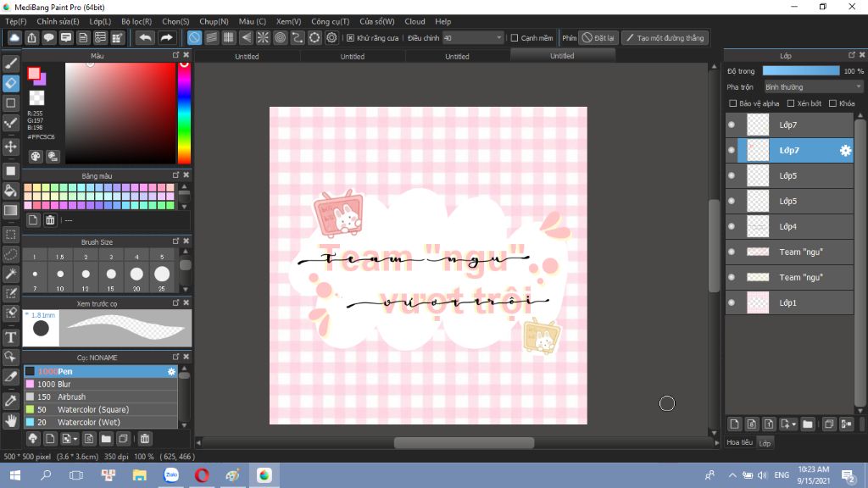Select the Hand pan tool
The height and width of the screenshot is (488, 868).
(x=10, y=421)
